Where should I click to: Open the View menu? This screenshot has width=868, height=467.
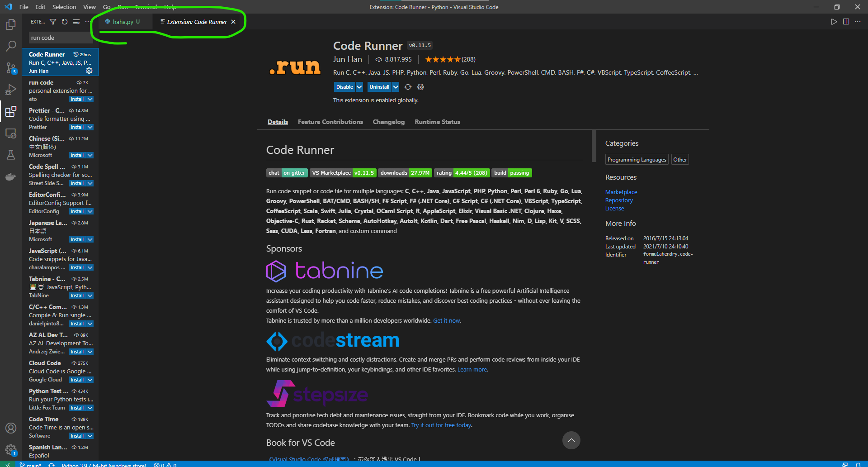click(90, 7)
